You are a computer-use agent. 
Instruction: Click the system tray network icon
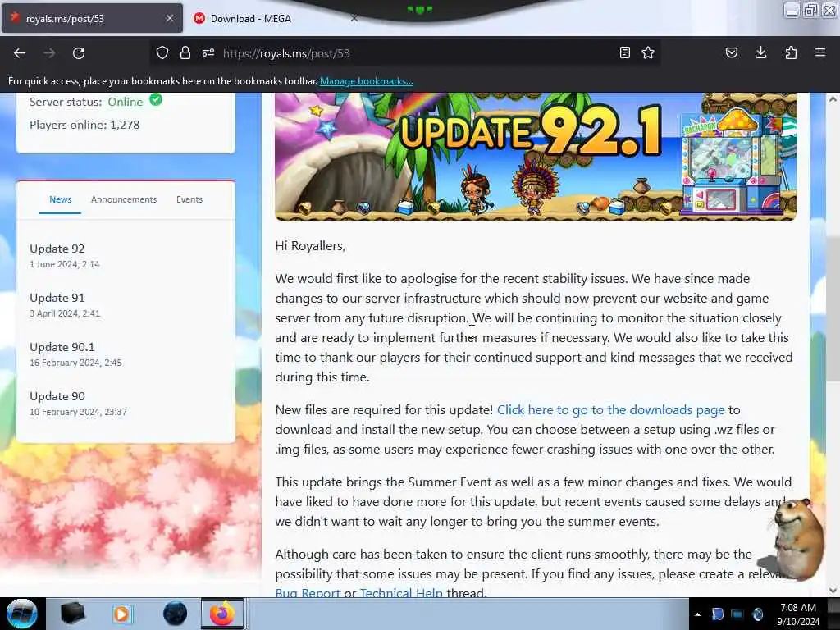(737, 614)
